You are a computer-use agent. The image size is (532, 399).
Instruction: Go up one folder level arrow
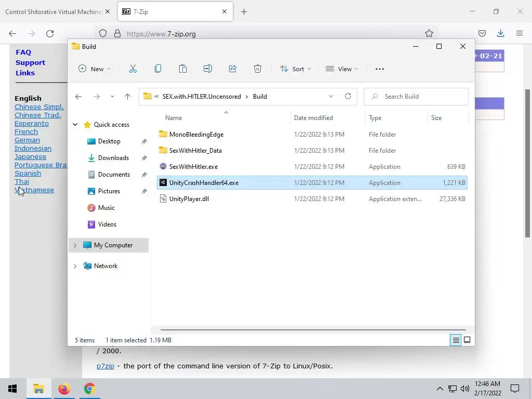pyautogui.click(x=128, y=97)
